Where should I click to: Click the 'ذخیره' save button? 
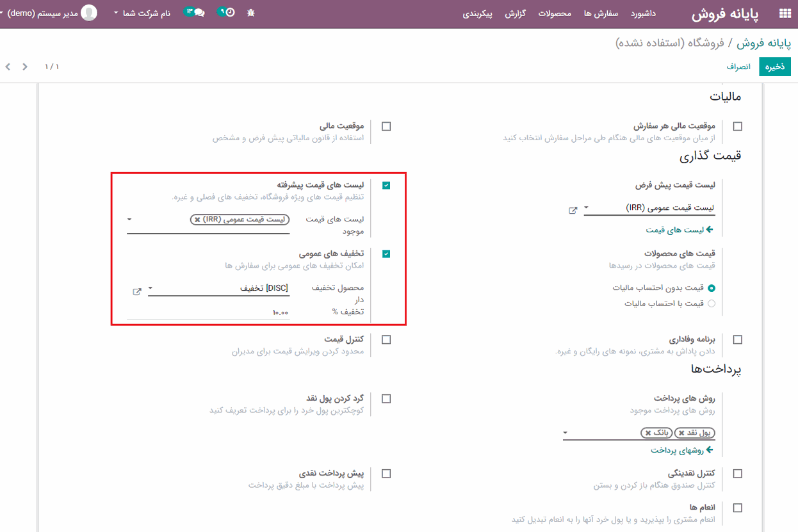[775, 67]
